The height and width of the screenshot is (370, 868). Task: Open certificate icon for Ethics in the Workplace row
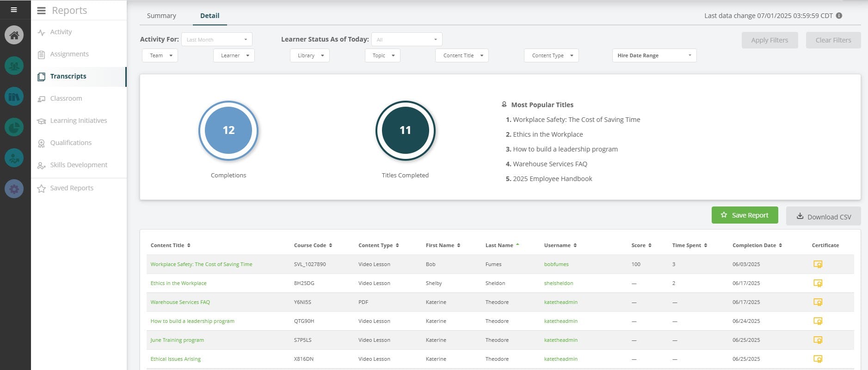click(818, 284)
